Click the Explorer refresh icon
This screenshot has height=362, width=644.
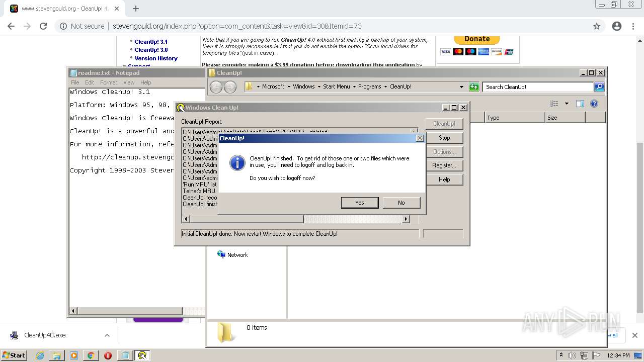click(474, 87)
